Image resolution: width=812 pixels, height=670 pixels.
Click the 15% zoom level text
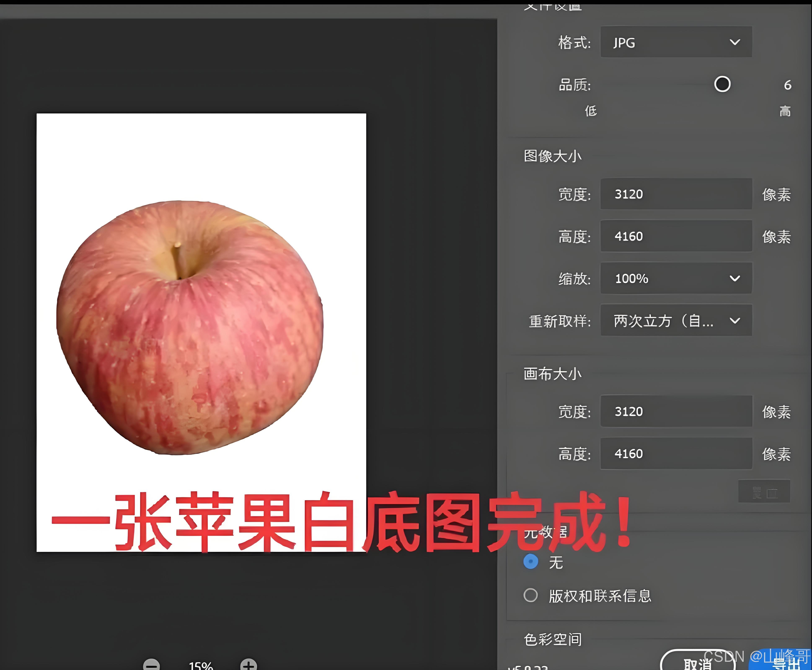tap(201, 666)
